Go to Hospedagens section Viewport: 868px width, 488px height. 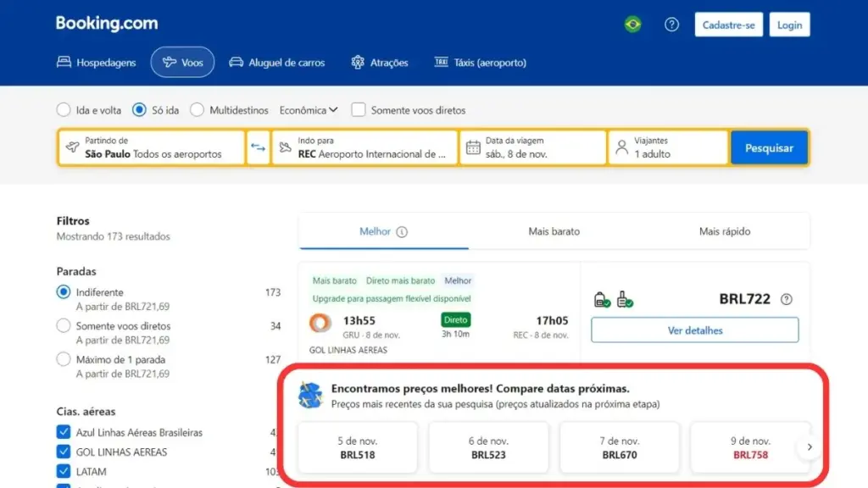pyautogui.click(x=97, y=63)
